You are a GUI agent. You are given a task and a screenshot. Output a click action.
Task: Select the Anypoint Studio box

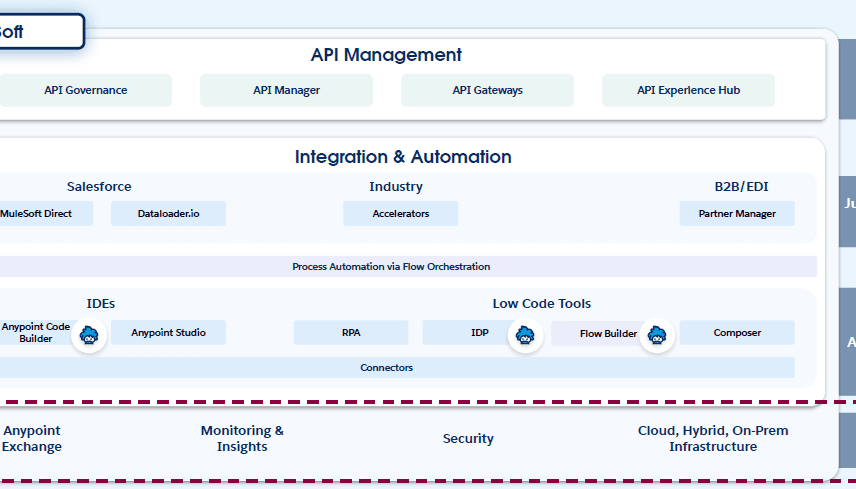click(x=168, y=333)
